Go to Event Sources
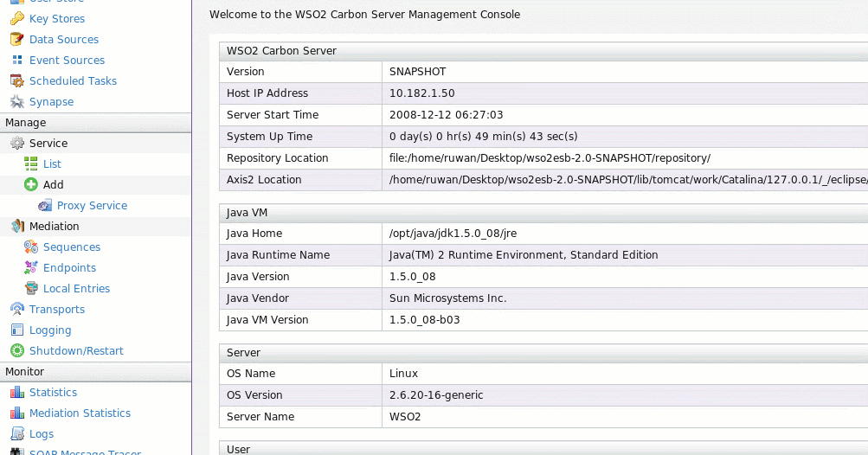The width and height of the screenshot is (868, 455). pyautogui.click(x=67, y=61)
